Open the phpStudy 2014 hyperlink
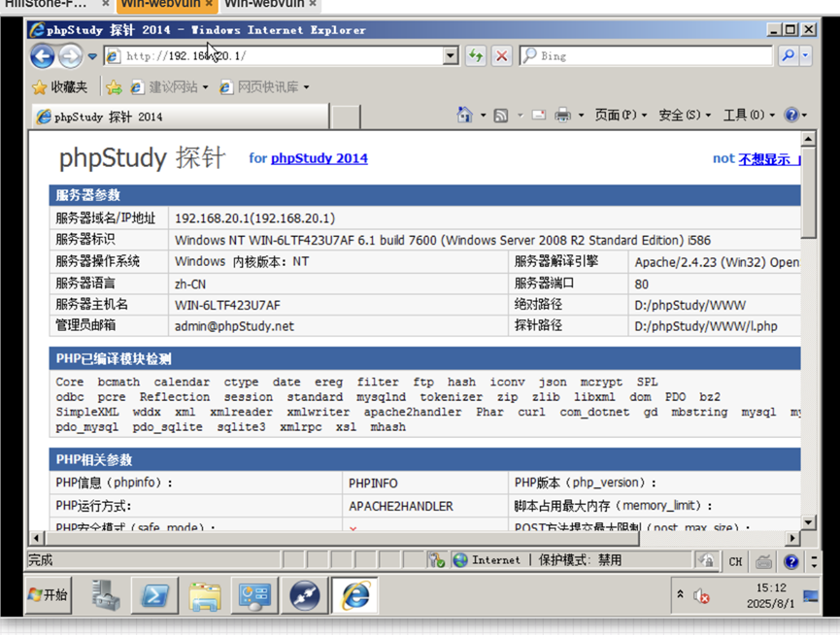The width and height of the screenshot is (840, 635). click(319, 158)
